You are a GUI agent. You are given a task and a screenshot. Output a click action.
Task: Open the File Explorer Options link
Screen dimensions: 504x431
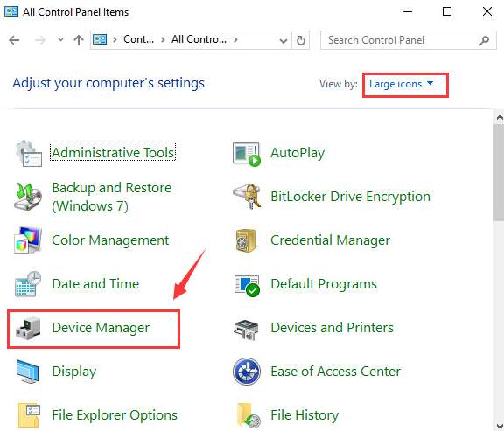point(115,415)
